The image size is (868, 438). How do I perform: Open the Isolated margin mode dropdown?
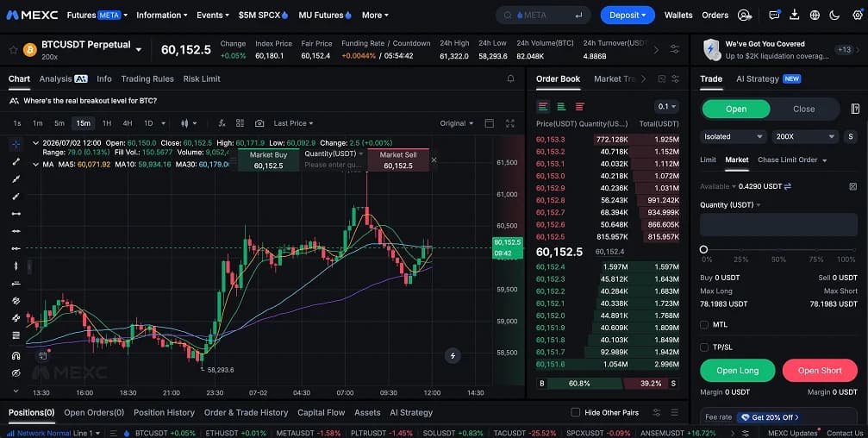734,136
